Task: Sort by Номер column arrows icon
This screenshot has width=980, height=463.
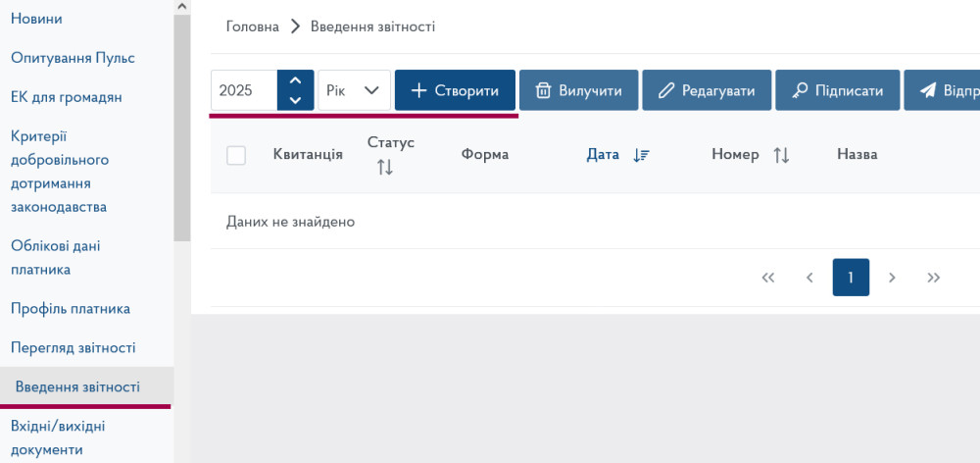Action: 781,155
